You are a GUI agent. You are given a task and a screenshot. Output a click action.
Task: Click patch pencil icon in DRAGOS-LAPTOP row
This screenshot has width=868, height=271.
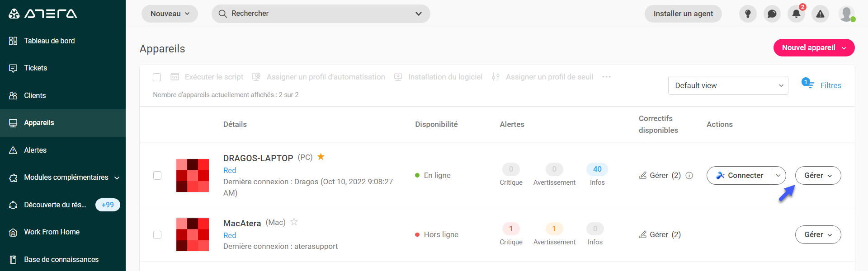point(642,175)
